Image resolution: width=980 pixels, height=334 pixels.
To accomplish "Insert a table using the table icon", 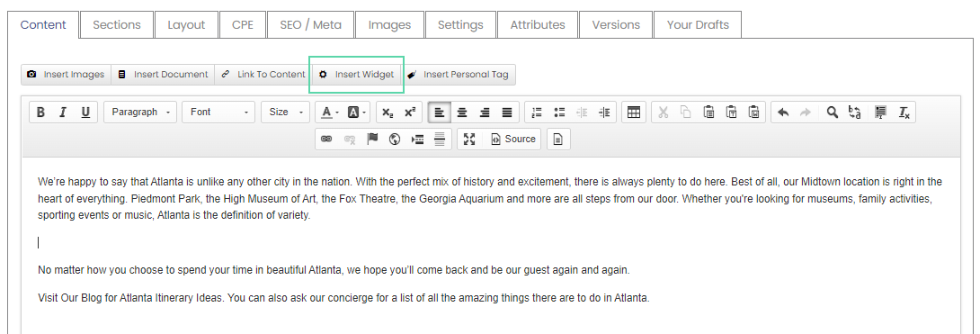I will 634,112.
